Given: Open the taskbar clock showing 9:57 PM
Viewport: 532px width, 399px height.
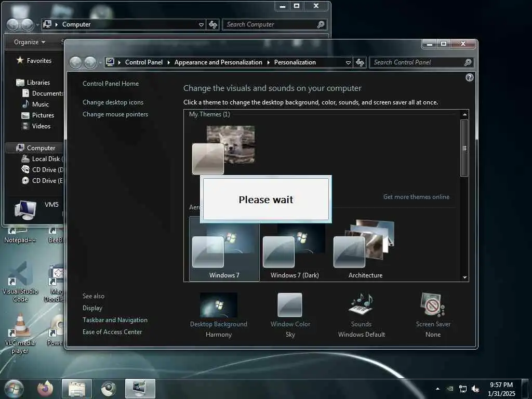Looking at the screenshot, I should 501,389.
